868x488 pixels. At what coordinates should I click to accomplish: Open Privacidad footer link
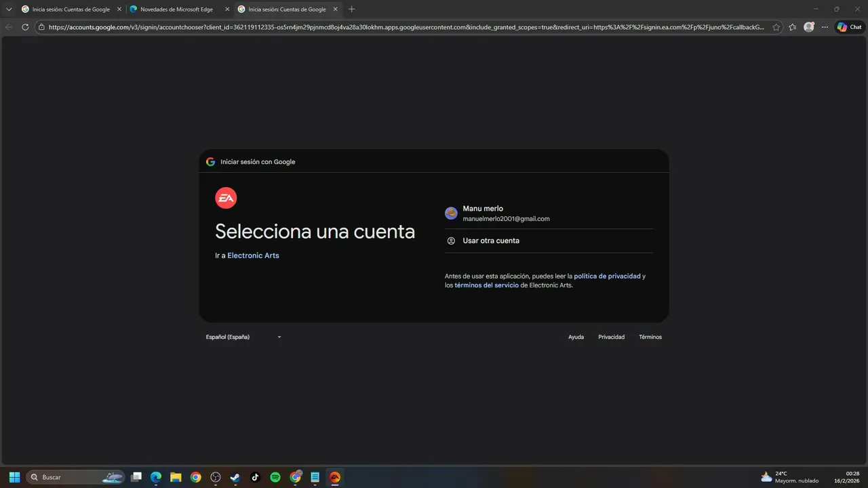coord(611,337)
